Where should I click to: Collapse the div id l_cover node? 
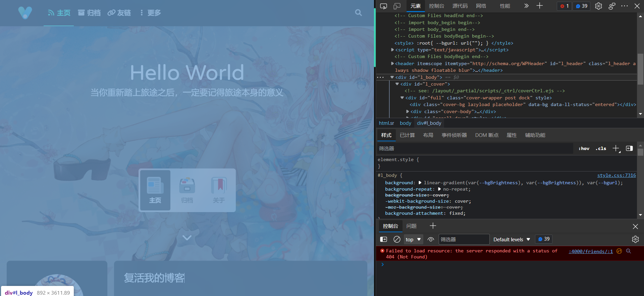(397, 84)
